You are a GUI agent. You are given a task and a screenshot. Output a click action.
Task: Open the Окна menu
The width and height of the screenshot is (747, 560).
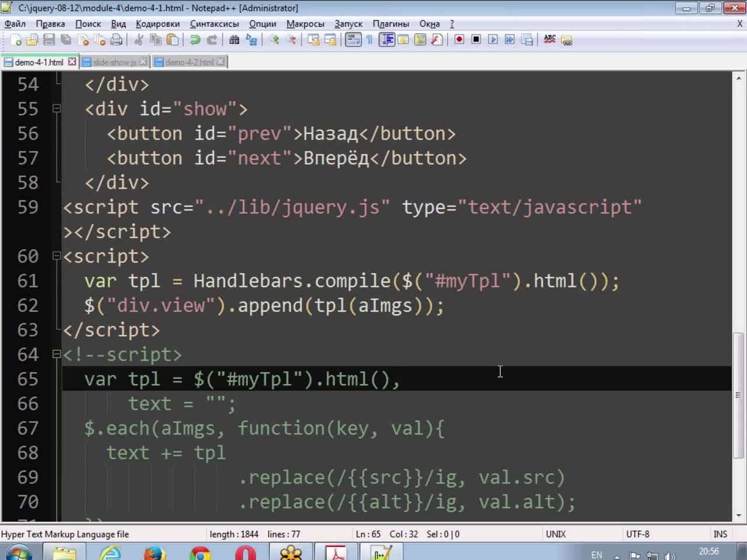click(x=430, y=24)
